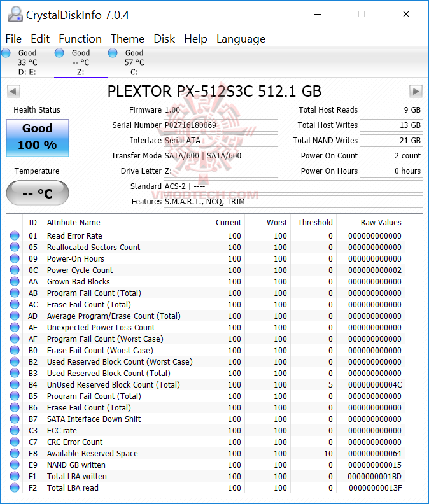429x504 pixels.
Task: Click raw value 00000000004C
Action: pos(375,385)
